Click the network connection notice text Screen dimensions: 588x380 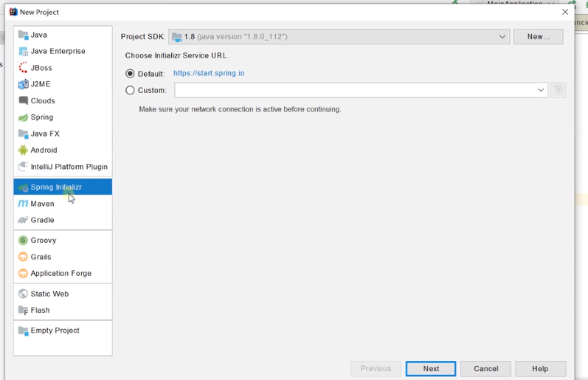240,109
